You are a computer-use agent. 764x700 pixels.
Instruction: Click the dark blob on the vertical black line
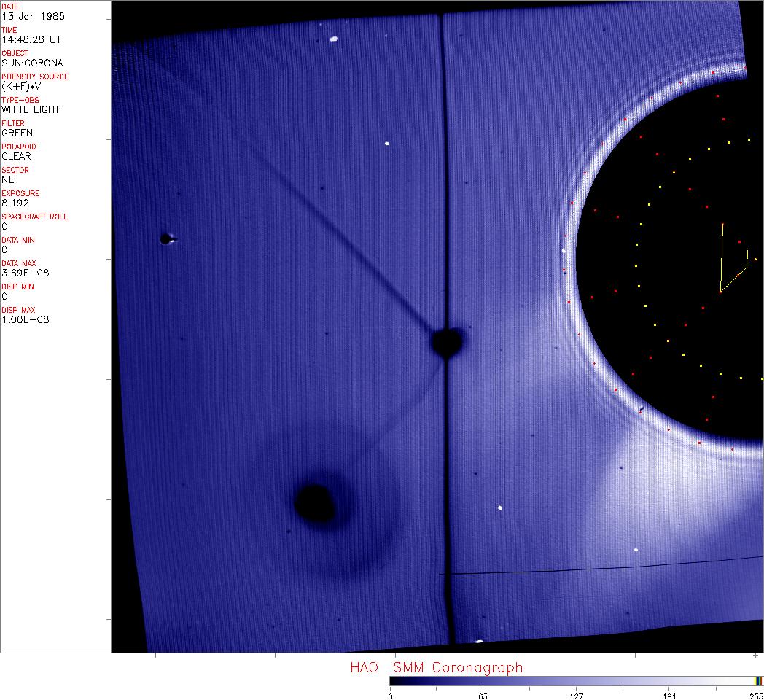(x=446, y=342)
